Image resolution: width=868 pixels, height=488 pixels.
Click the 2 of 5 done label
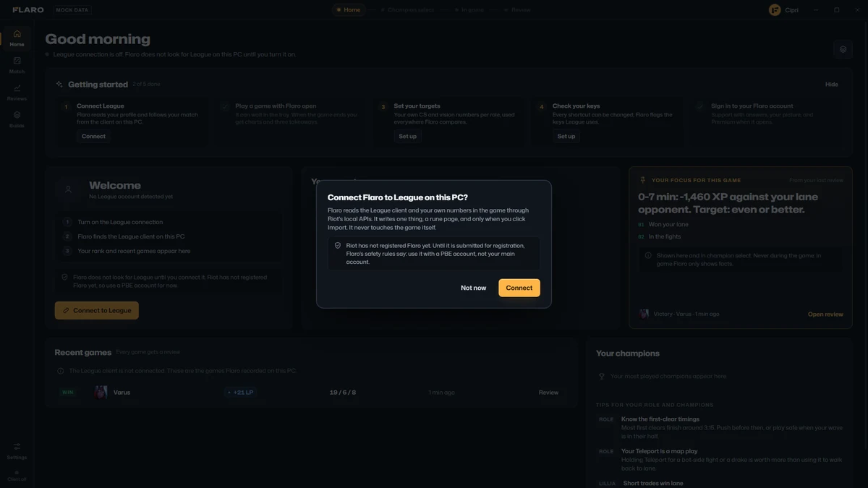[x=146, y=85]
